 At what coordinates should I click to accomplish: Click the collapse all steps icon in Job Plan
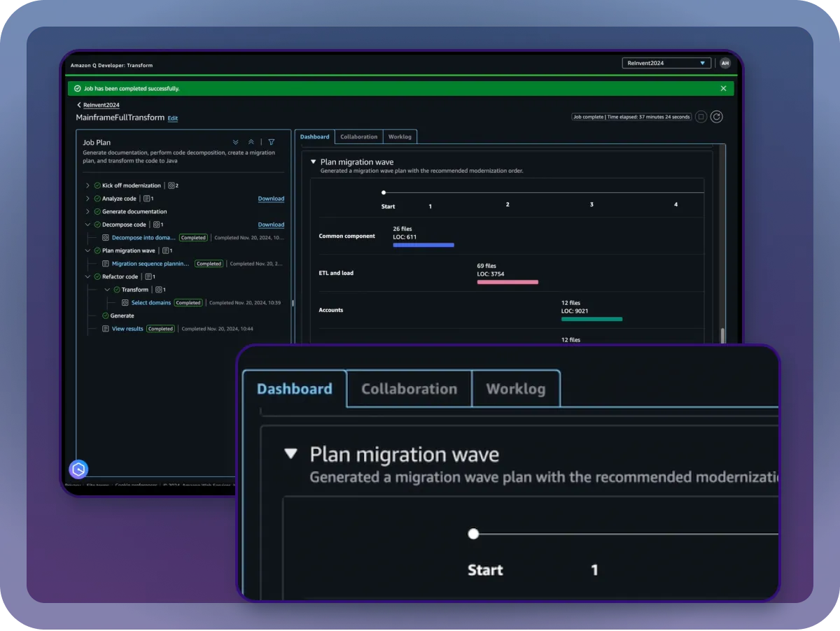pos(251,141)
